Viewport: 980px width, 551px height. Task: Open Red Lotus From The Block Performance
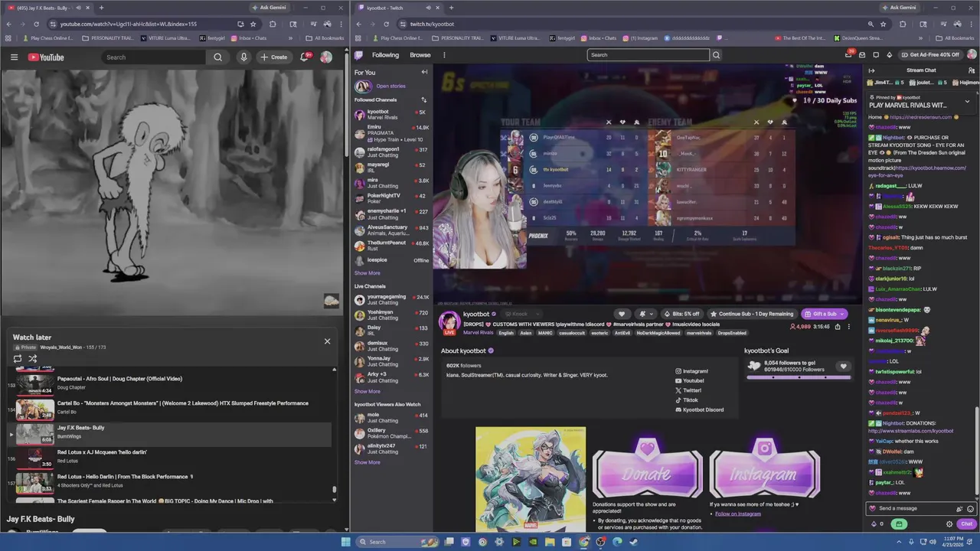pos(170,481)
